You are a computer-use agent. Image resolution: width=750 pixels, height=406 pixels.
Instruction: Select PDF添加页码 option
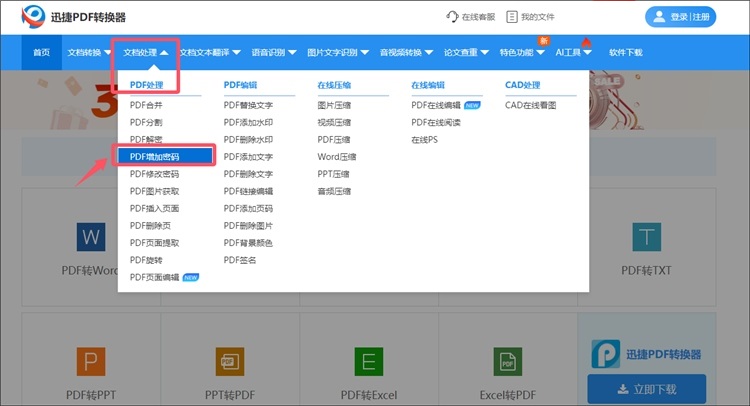[248, 208]
